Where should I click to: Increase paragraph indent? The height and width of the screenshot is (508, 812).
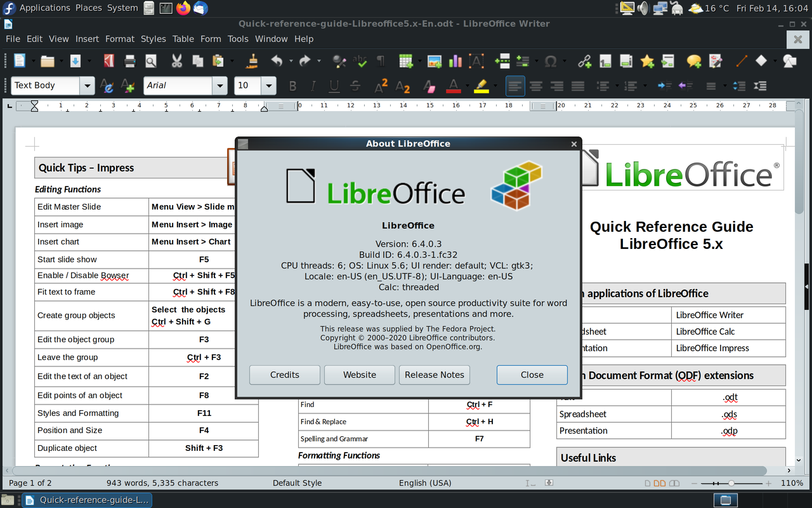pyautogui.click(x=664, y=86)
